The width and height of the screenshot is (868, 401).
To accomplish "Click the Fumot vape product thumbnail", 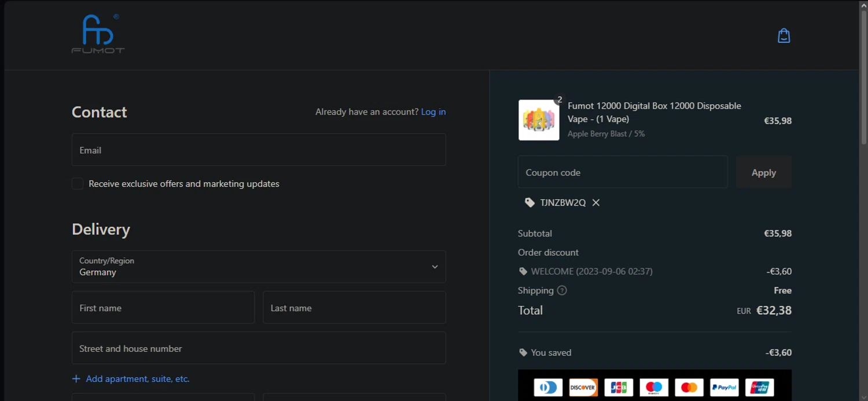I will click(539, 120).
